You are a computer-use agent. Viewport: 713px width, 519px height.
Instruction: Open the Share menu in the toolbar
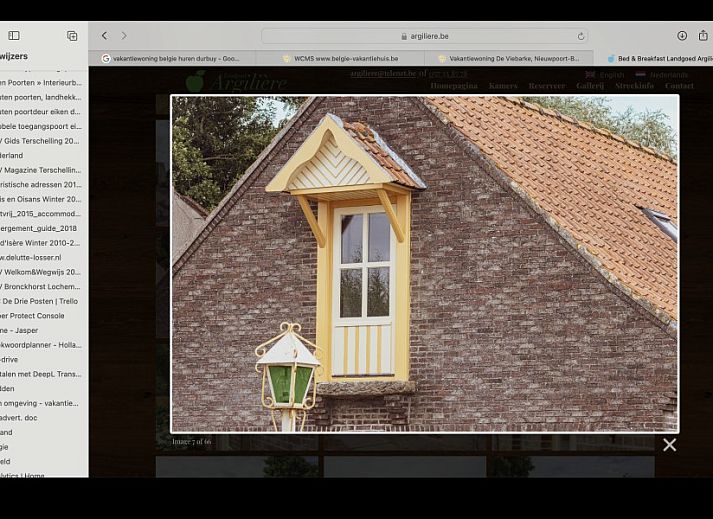tap(703, 36)
